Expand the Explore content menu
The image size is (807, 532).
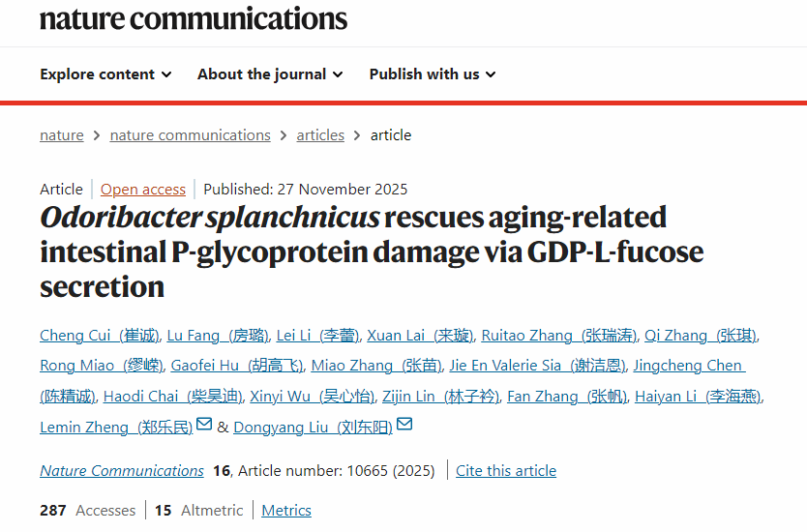pos(105,74)
